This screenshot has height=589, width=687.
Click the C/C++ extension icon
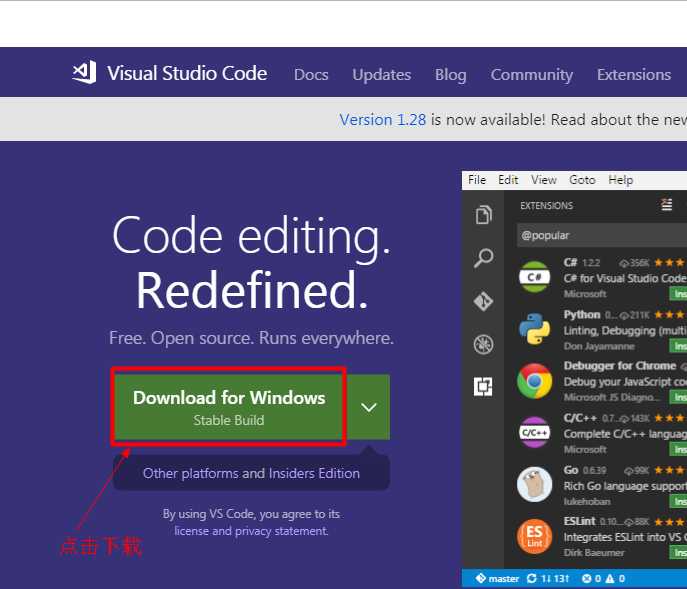click(x=534, y=433)
